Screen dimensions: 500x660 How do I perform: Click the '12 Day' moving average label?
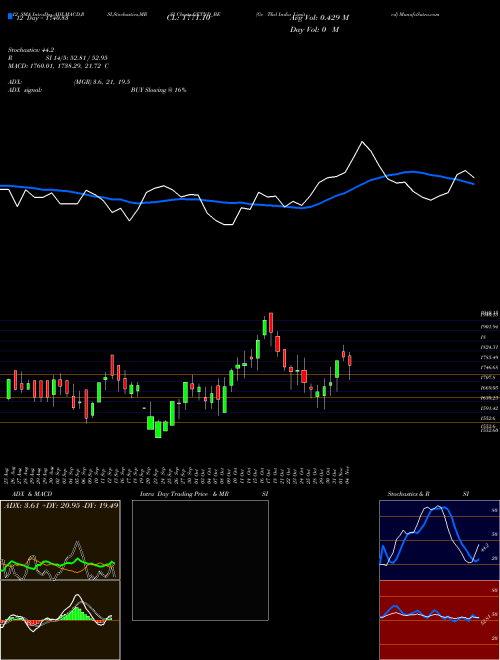[42, 19]
